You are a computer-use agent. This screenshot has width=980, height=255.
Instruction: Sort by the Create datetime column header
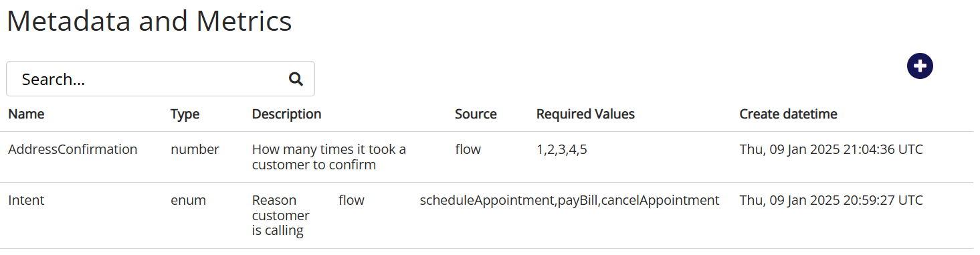(x=788, y=114)
